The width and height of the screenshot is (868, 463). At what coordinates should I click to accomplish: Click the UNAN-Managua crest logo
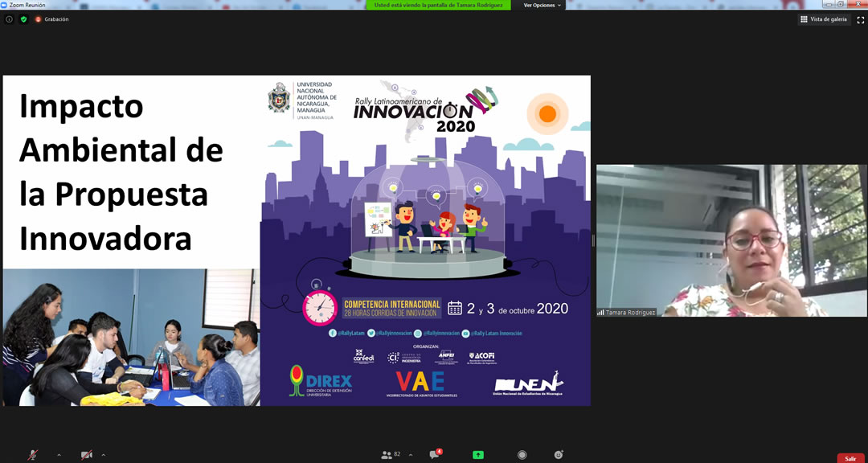pos(279,97)
